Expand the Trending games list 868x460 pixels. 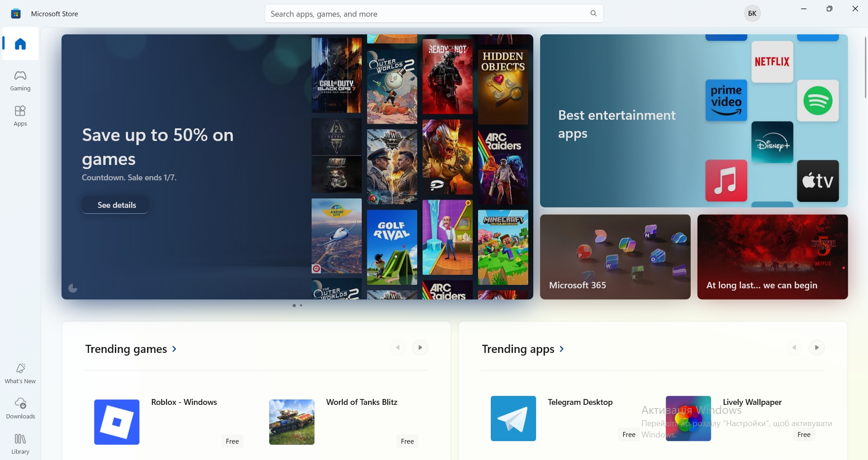pyautogui.click(x=131, y=349)
